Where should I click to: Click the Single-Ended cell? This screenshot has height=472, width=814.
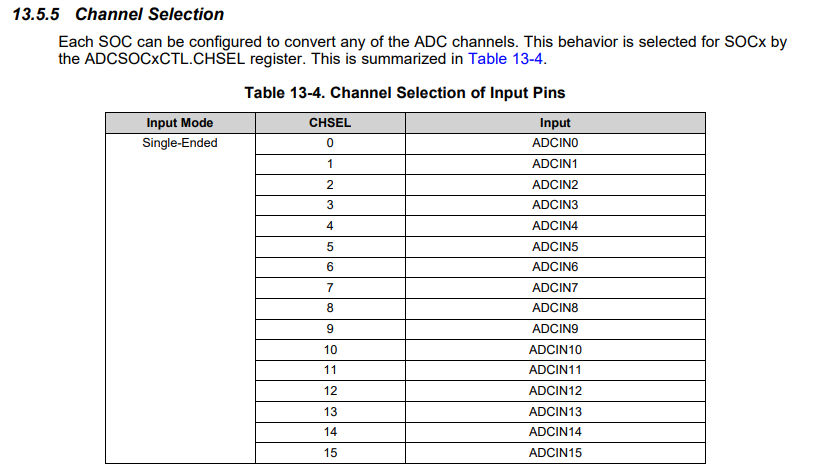coord(180,143)
